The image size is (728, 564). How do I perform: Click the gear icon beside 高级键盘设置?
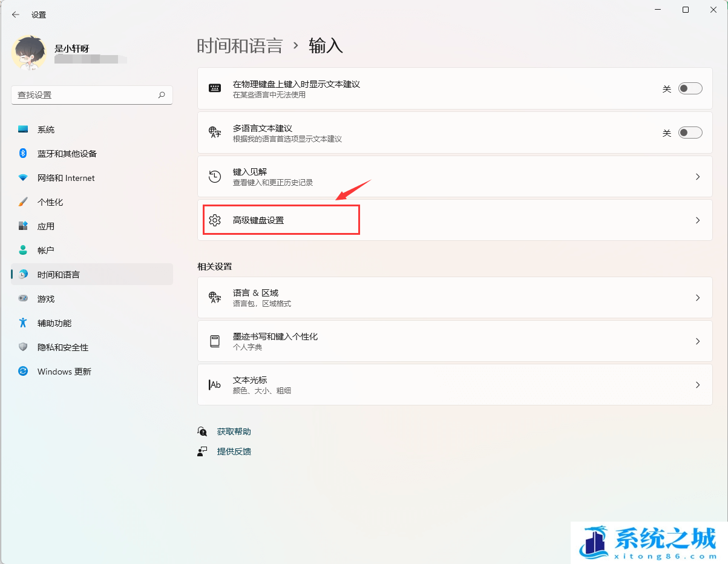(215, 220)
